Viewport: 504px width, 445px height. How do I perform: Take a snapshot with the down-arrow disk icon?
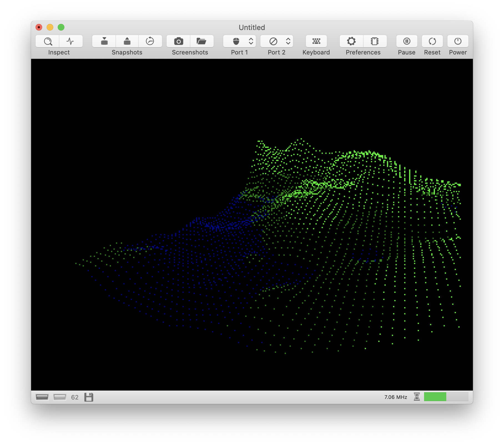(x=104, y=41)
